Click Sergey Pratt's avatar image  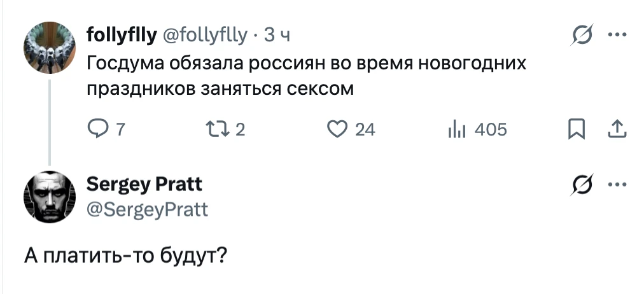pos(48,196)
